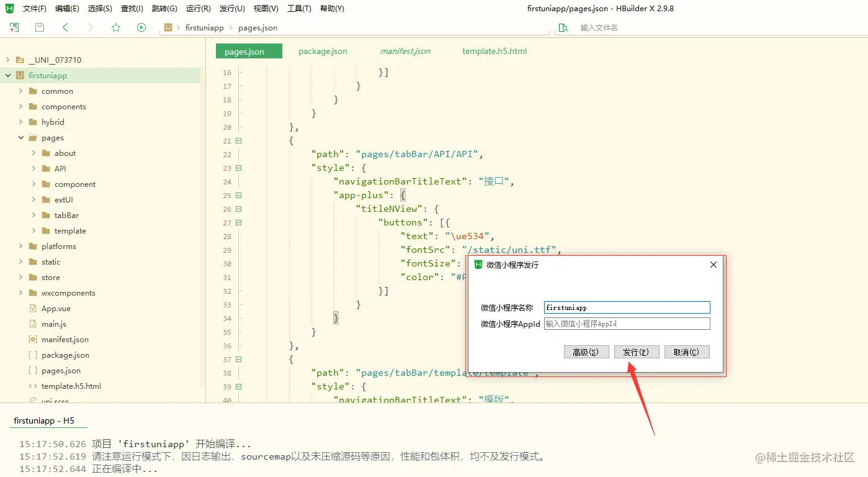This screenshot has height=477, width=868.
Task: Switch to the manifest.json editor tab
Action: pyautogui.click(x=405, y=52)
